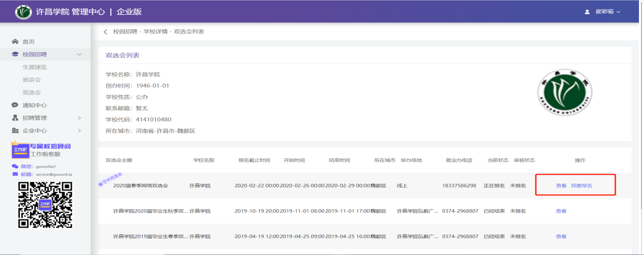This screenshot has width=644, height=255.
Task: Click the 正在报名 status cell
Action: tap(494, 185)
